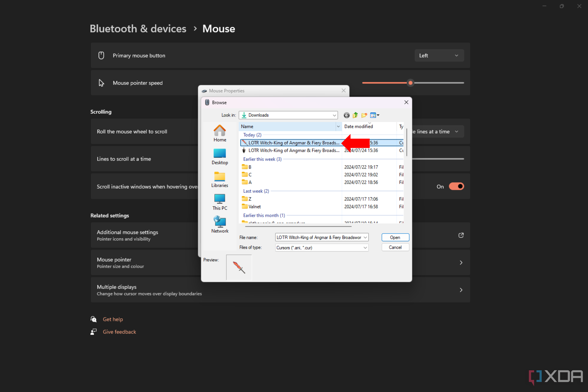Viewport: 588px width, 392px height.
Task: Click the mouse pointer speed cursor icon
Action: [x=101, y=83]
